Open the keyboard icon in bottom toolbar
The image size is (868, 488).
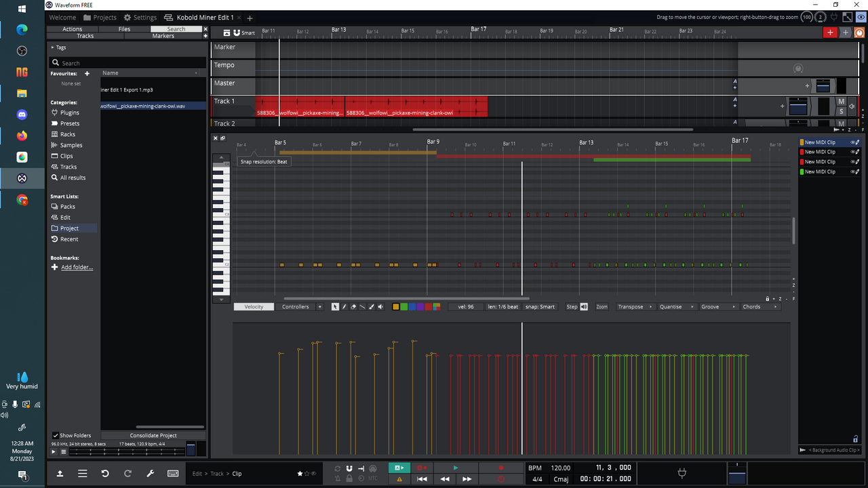[x=173, y=474]
